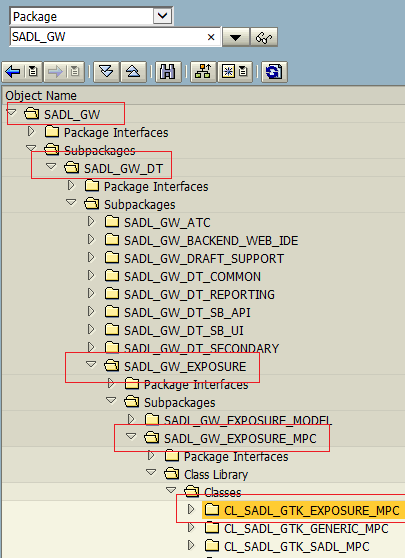405x558 pixels.
Task: Click folder icon of SADL_GW_ATC
Action: (x=112, y=222)
